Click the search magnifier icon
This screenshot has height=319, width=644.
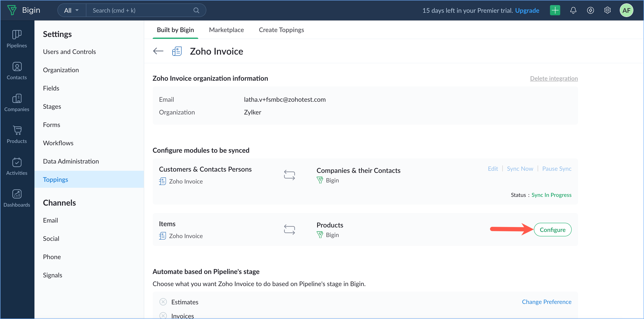click(196, 10)
